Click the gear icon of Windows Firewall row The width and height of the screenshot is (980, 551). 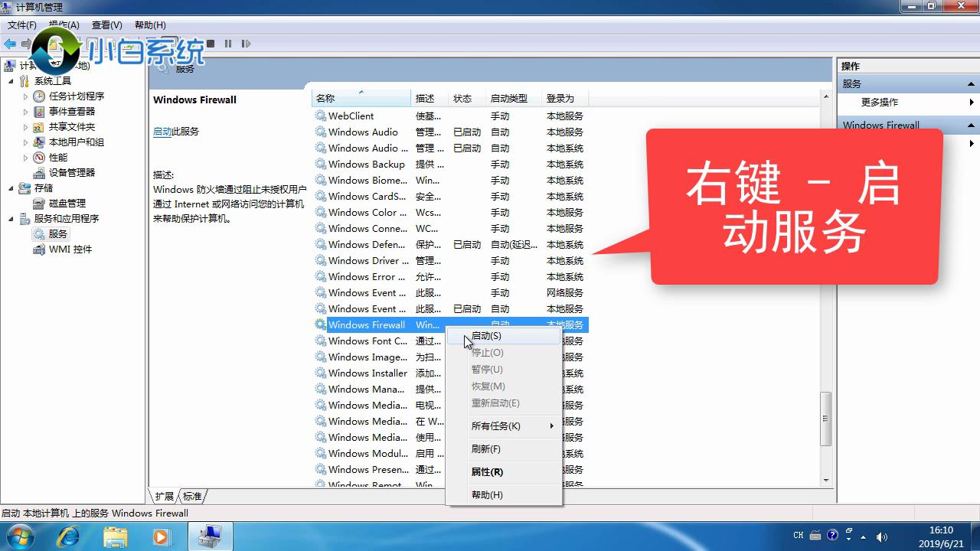[321, 324]
